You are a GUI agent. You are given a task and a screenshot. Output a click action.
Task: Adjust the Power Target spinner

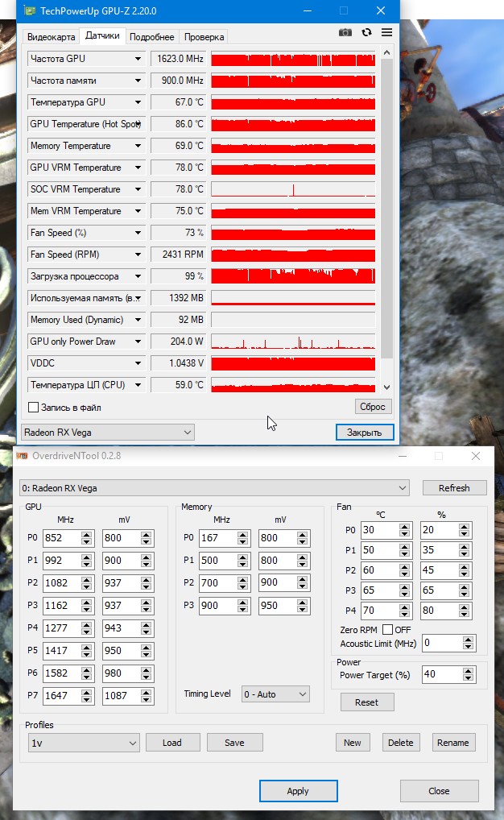[x=469, y=675]
